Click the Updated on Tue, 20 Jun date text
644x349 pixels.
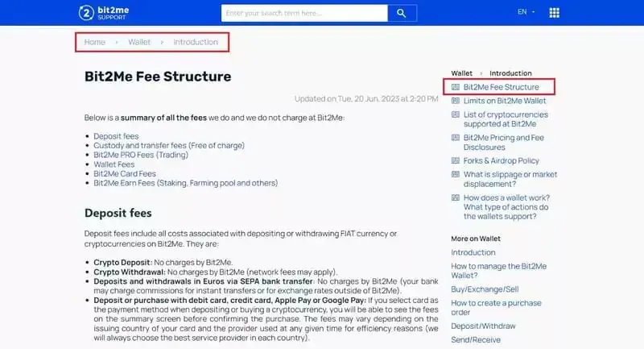pos(366,98)
